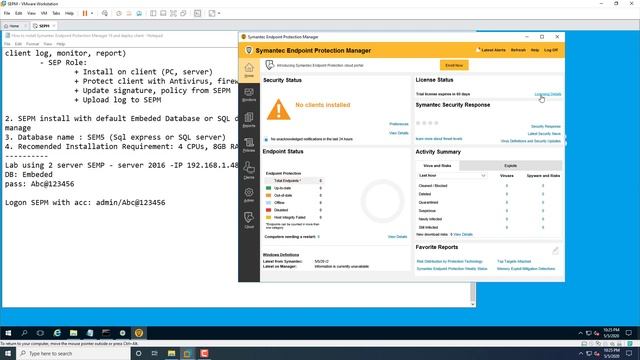Screen dimensions: 640x360
Task: Click the guest VM Start button
Action: (8, 333)
